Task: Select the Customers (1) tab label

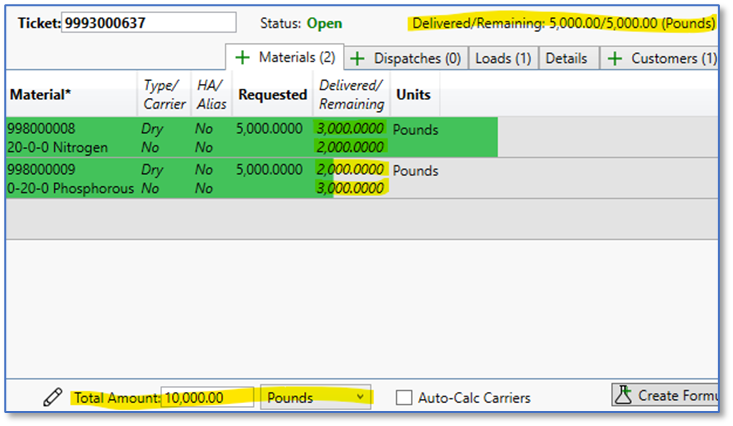Action: (x=673, y=59)
